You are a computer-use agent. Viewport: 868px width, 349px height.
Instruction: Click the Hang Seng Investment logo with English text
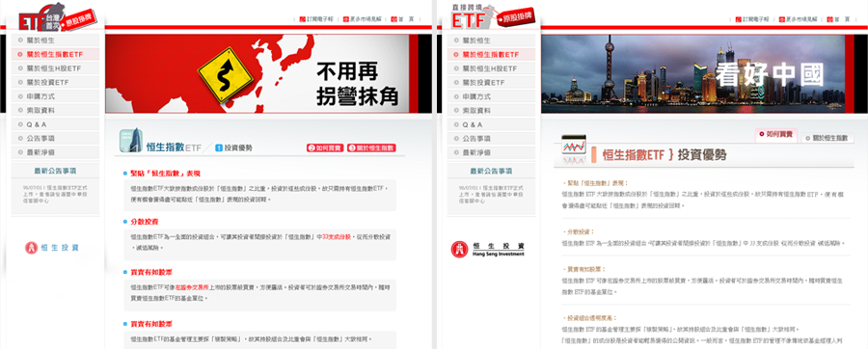pyautogui.click(x=488, y=250)
